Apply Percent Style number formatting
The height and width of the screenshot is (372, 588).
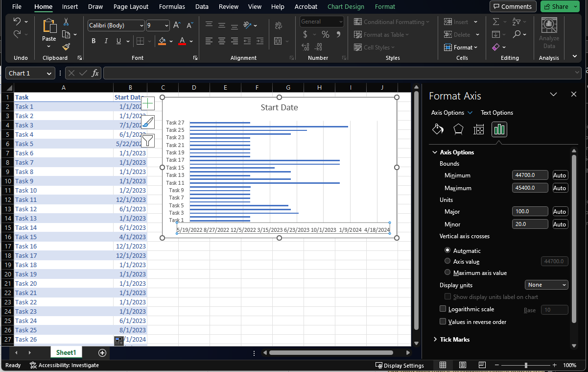[x=325, y=34]
